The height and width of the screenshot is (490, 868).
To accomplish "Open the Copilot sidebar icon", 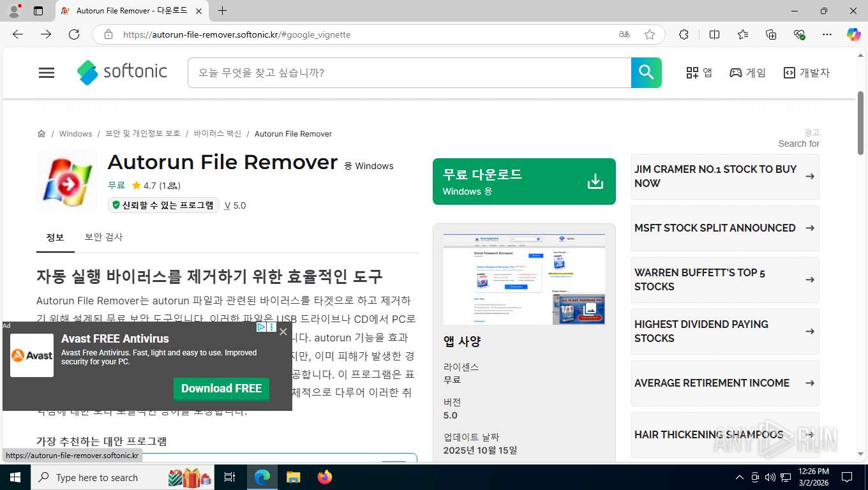I will pyautogui.click(x=854, y=34).
